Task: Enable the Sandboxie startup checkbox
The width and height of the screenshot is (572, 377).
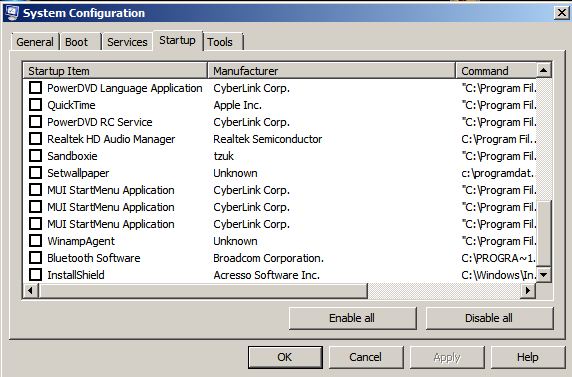Action: click(x=35, y=156)
